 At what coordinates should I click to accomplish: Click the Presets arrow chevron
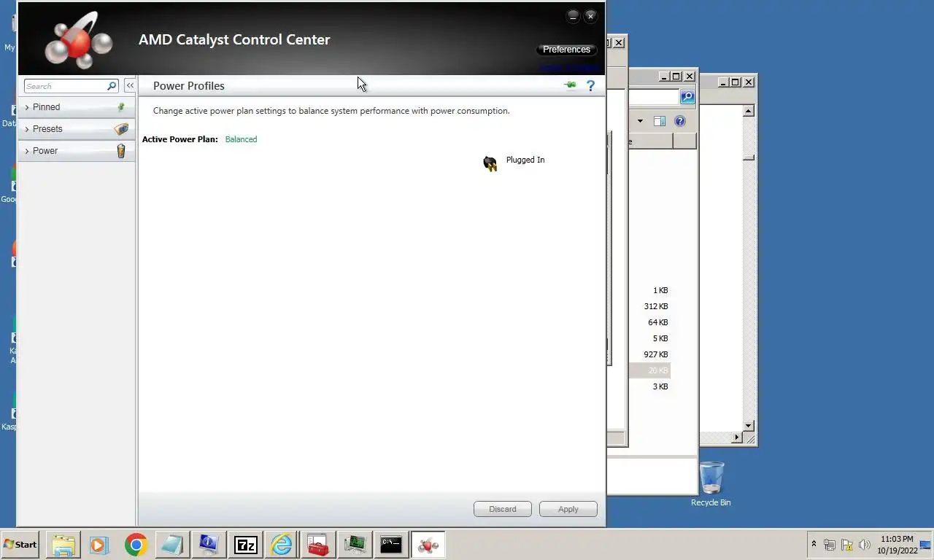tap(27, 129)
